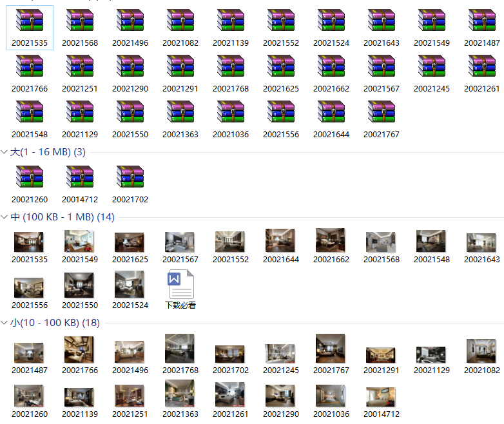Select the 下载必看 document file
The height and width of the screenshot is (424, 504).
(180, 284)
